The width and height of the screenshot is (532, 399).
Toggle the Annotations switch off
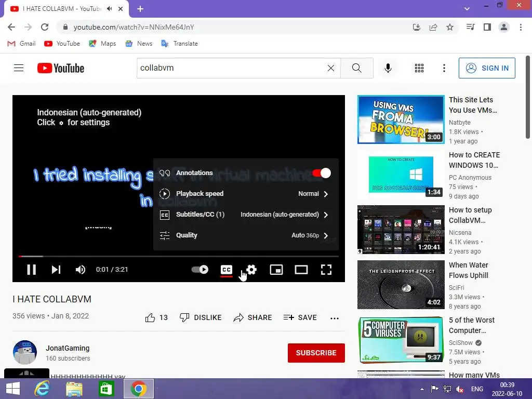[321, 173]
